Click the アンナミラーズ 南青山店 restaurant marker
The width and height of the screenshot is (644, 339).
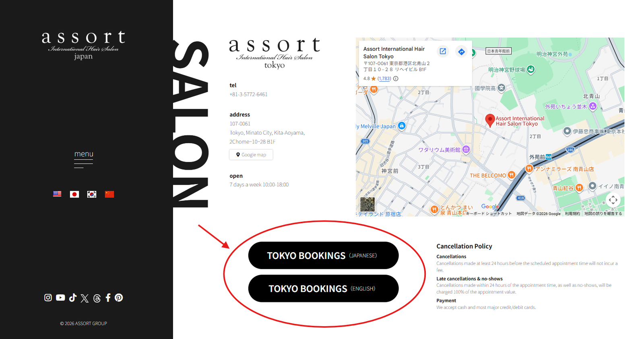(x=529, y=168)
